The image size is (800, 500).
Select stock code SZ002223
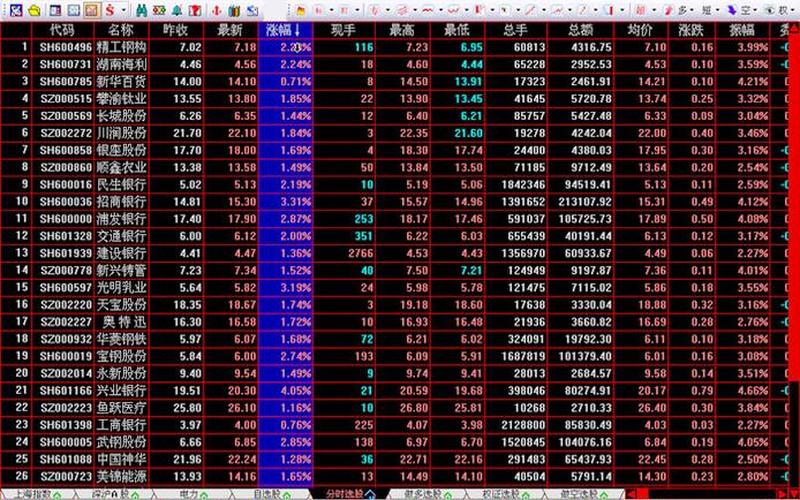click(x=65, y=408)
